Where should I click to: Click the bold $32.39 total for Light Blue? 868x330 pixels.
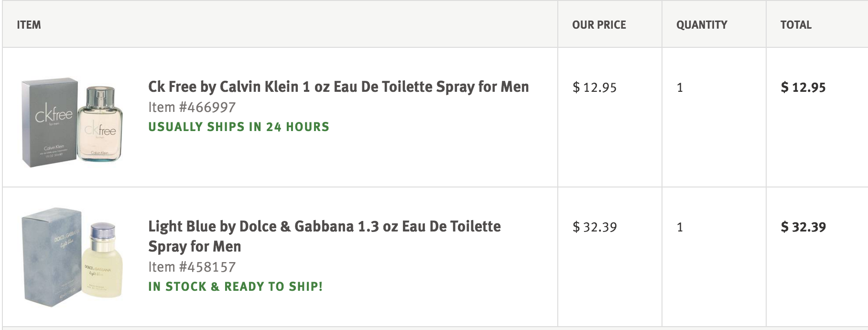coord(803,227)
